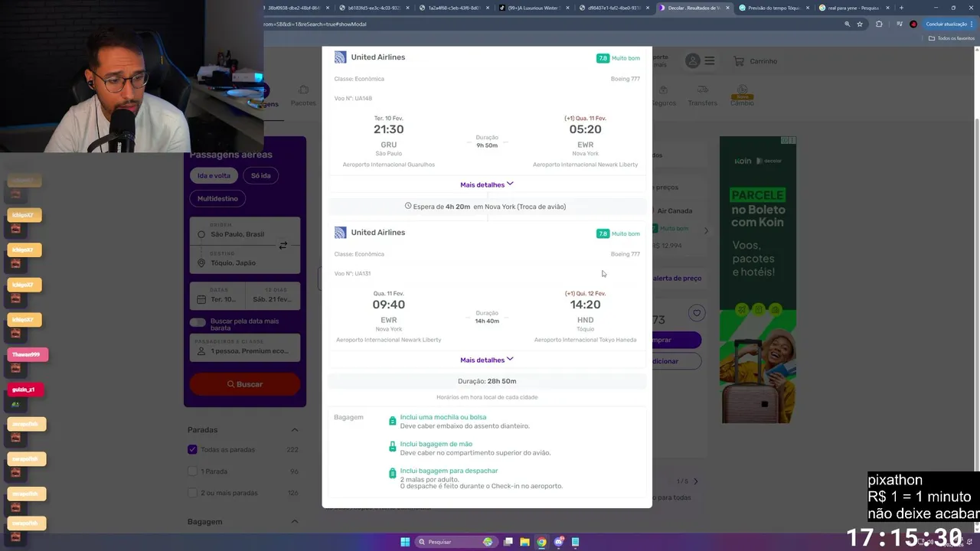Click the Espera de 4h 20m layover notice
The width and height of the screenshot is (980, 551).
485,207
